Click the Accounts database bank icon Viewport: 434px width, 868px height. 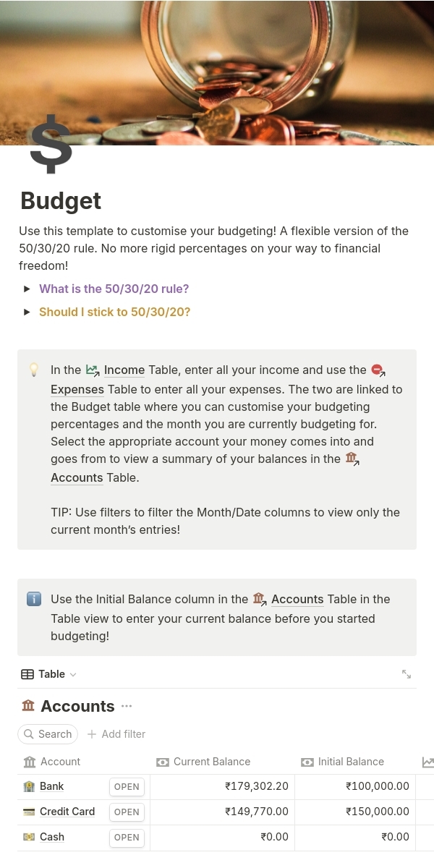(x=28, y=706)
